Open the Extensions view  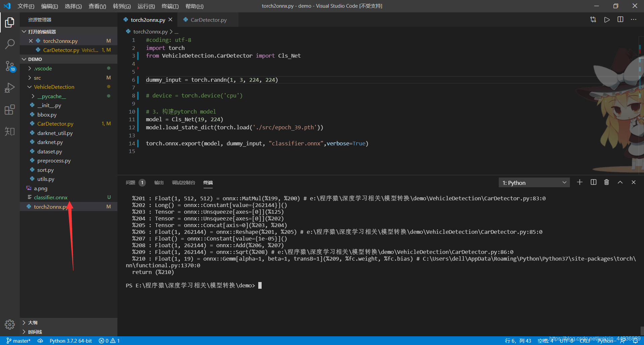point(10,110)
